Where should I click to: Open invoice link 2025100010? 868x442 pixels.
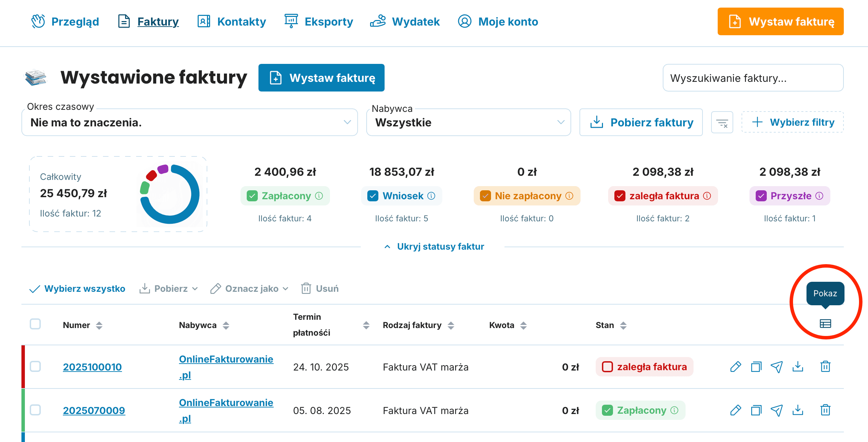point(92,367)
